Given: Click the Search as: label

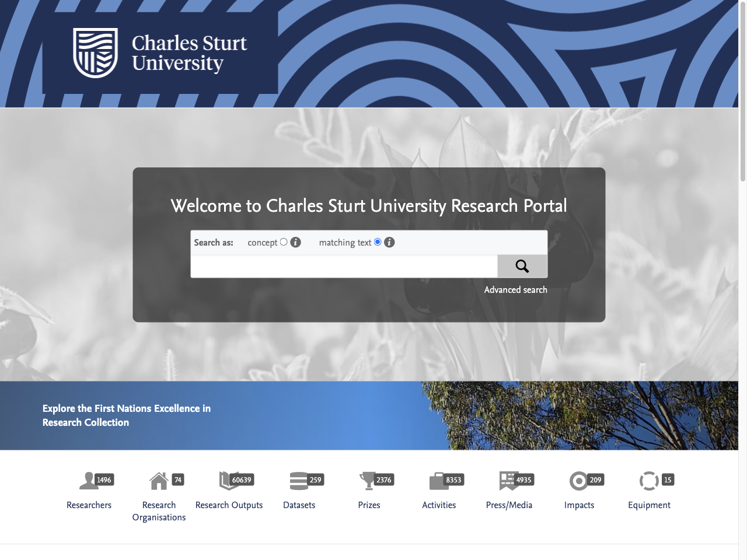Looking at the screenshot, I should point(214,243).
